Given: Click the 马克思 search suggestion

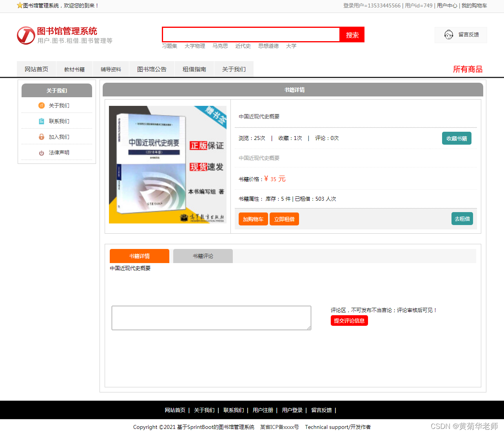Looking at the screenshot, I should click(x=220, y=46).
